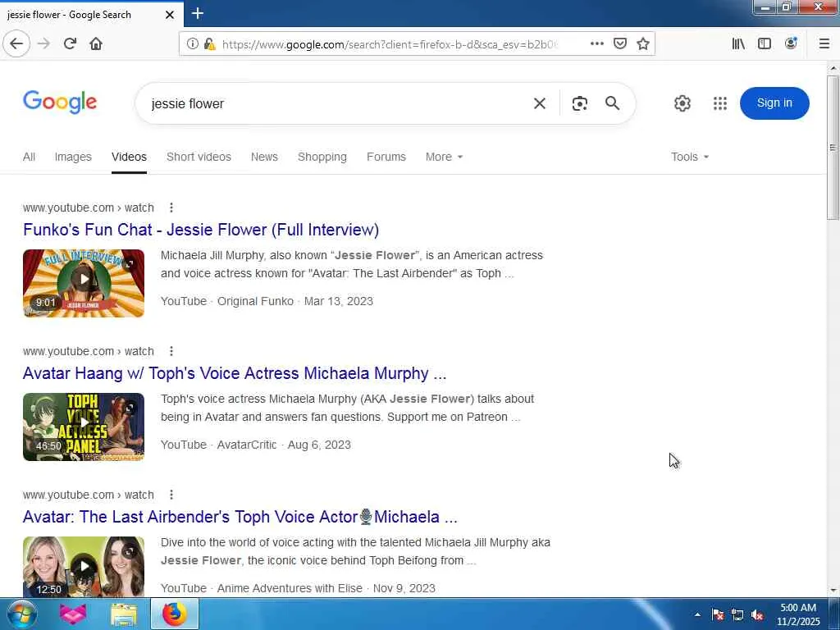Open the Firefox home page icon
Screen dimensions: 840x630
point(96,43)
